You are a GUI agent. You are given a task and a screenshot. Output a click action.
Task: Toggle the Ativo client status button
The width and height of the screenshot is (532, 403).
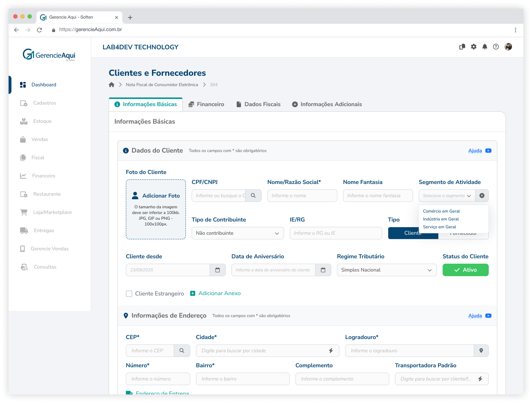[465, 270]
